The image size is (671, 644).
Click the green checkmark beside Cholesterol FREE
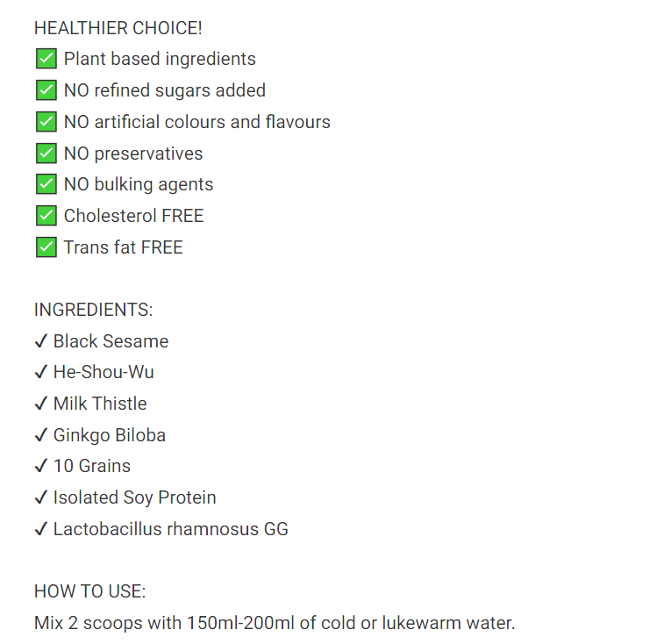tap(46, 215)
